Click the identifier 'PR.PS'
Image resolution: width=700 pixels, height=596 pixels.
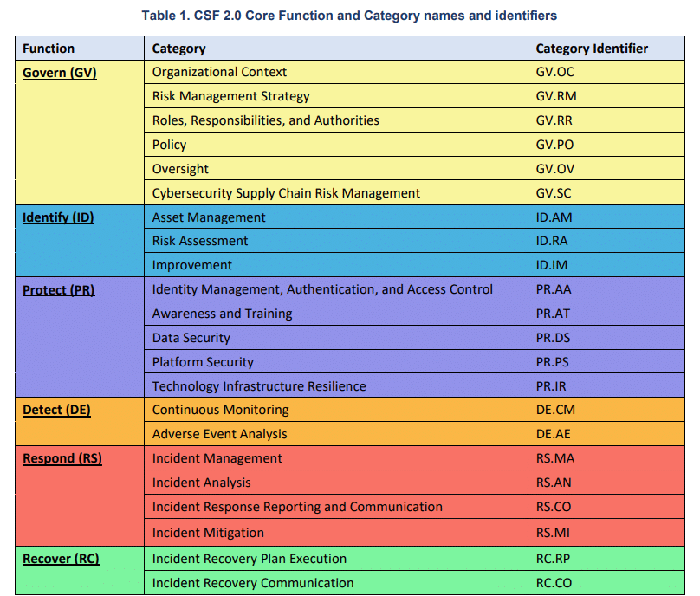pos(553,361)
